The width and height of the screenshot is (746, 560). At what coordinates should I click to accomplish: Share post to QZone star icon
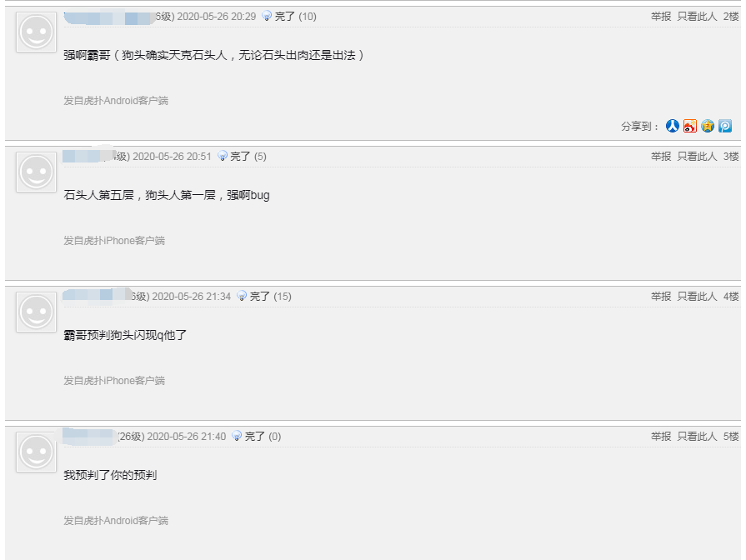pos(708,126)
